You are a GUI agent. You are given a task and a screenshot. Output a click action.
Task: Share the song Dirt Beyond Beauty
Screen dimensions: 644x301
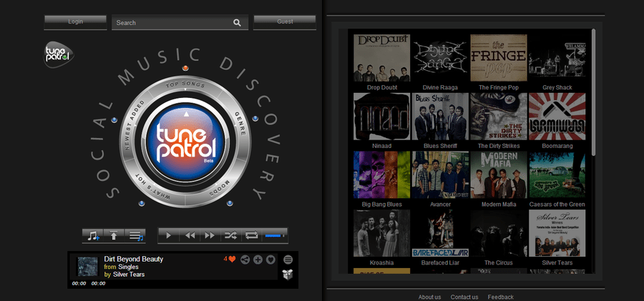point(245,260)
